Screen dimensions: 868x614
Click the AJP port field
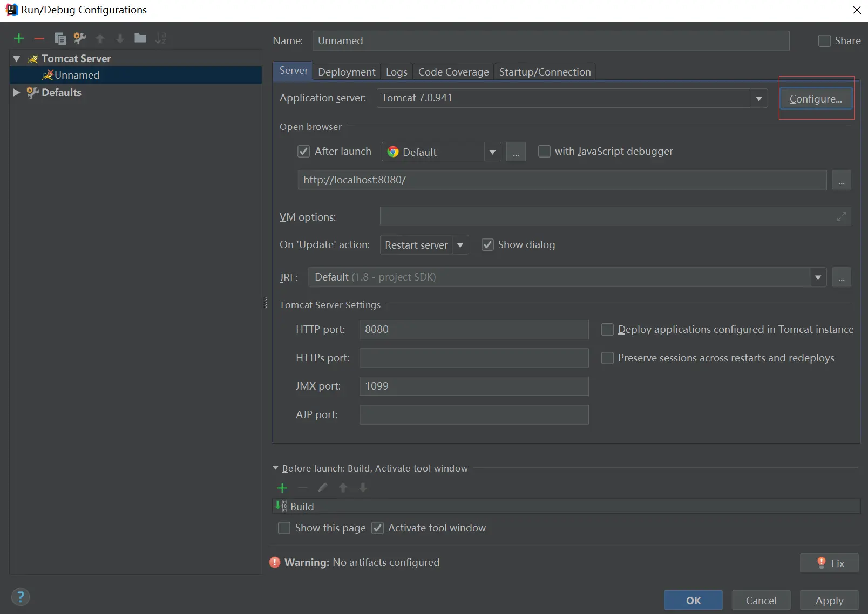coord(474,414)
